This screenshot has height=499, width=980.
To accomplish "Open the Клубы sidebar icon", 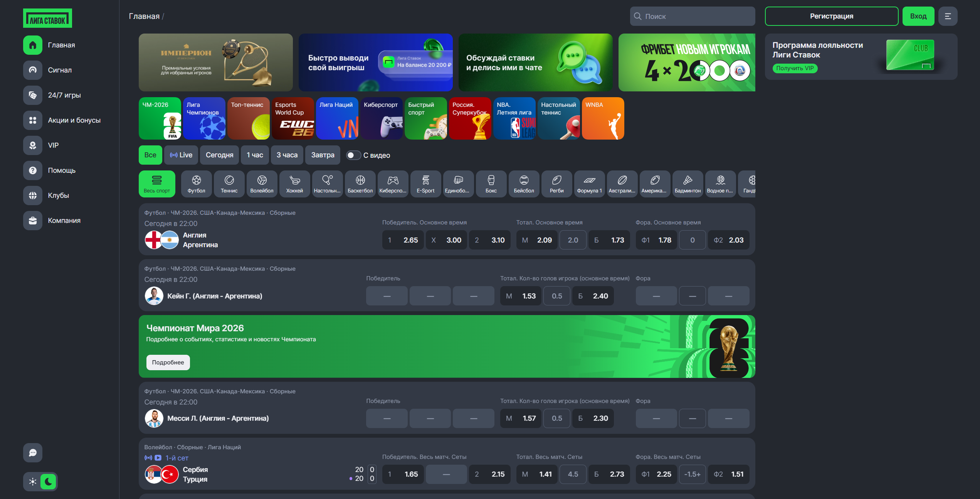I will (x=33, y=196).
